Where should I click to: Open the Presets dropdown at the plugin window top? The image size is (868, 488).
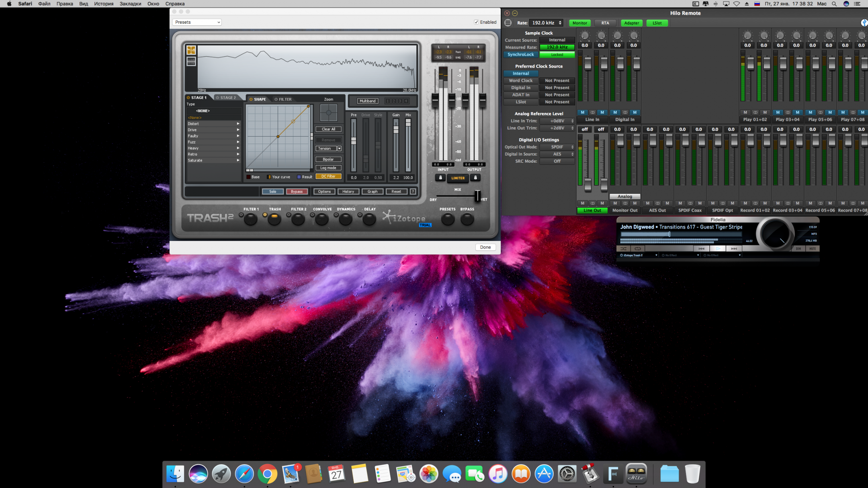coord(197,22)
